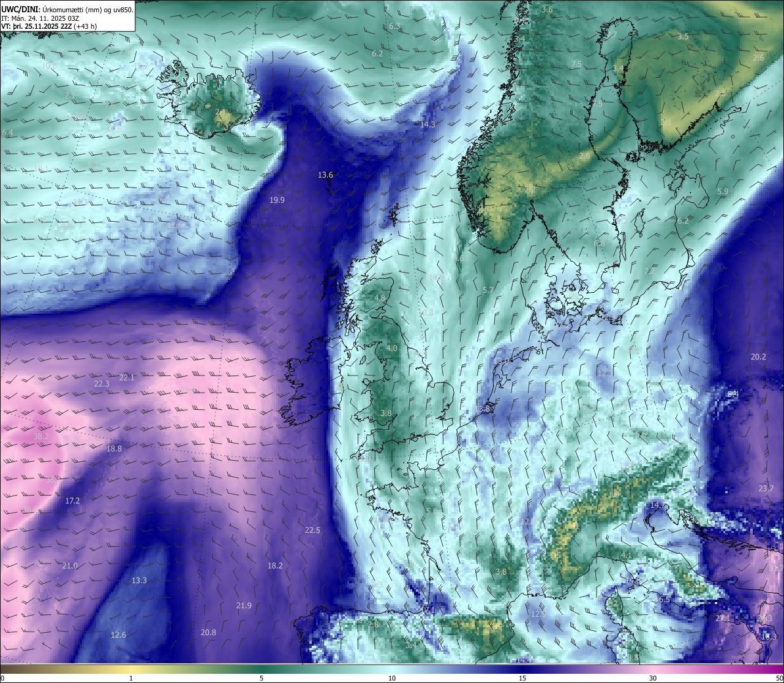
Task: Click the 21.0 value on the map
Action: tap(70, 566)
